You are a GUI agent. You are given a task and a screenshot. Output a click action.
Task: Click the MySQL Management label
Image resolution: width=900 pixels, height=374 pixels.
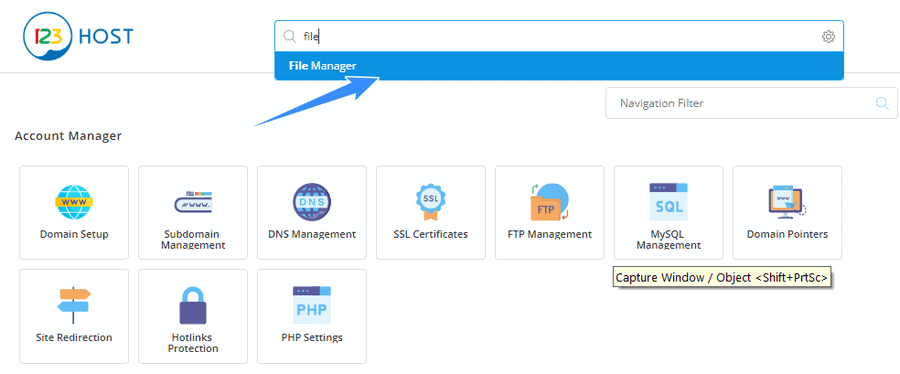[x=668, y=240]
